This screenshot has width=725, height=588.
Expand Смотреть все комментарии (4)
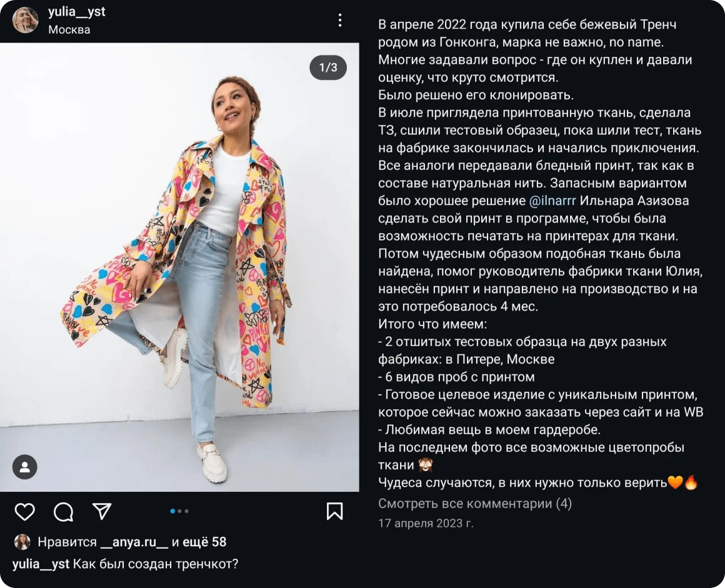[475, 504]
